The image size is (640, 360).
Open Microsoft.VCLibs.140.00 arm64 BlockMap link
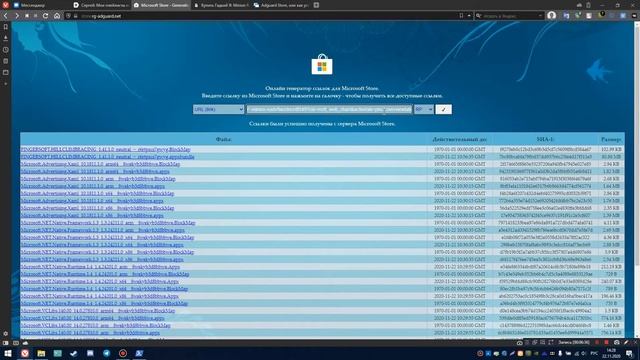(98, 311)
